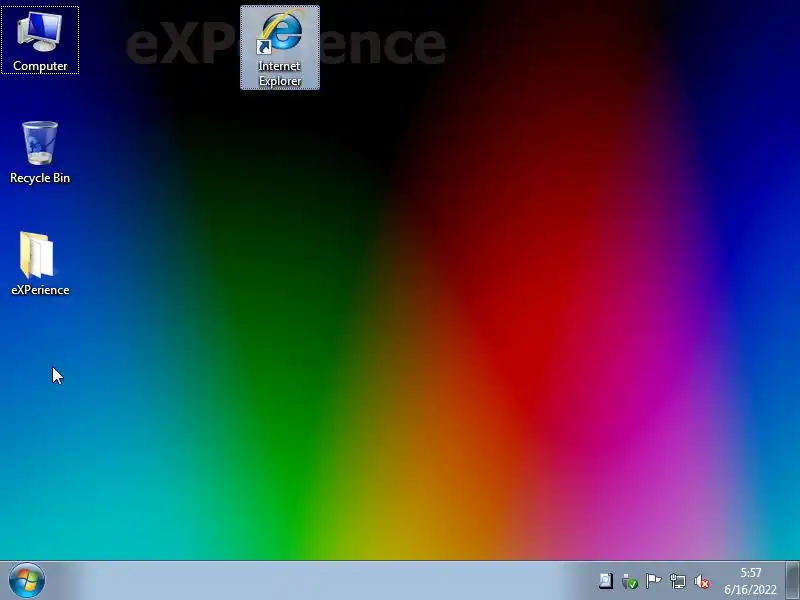Select the Recycle Bin icon
Screen dimensions: 800x600
pyautogui.click(x=40, y=152)
